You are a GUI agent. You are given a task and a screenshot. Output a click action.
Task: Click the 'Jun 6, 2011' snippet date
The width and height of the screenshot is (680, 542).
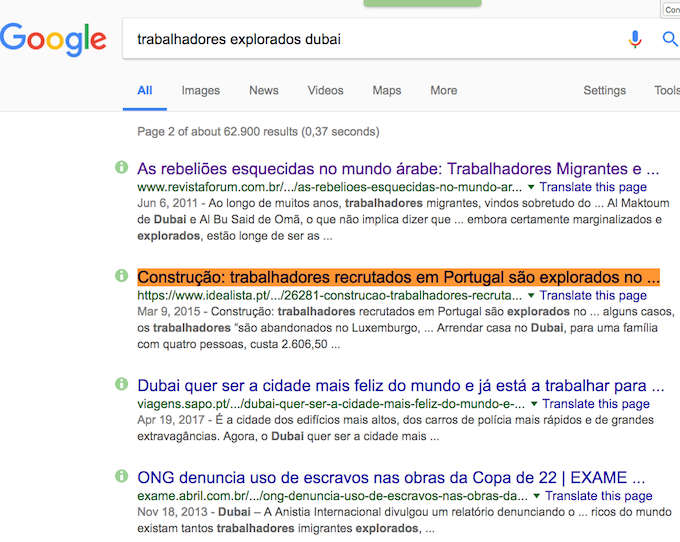[x=167, y=203]
